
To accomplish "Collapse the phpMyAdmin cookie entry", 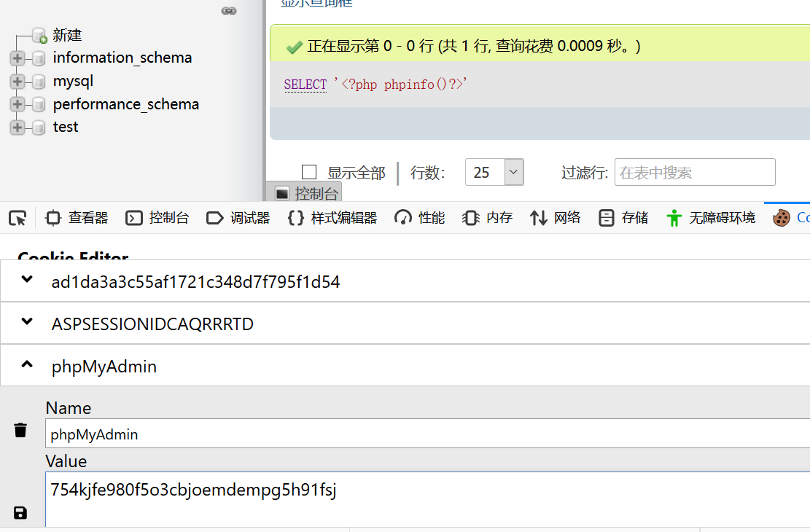I will coord(27,365).
